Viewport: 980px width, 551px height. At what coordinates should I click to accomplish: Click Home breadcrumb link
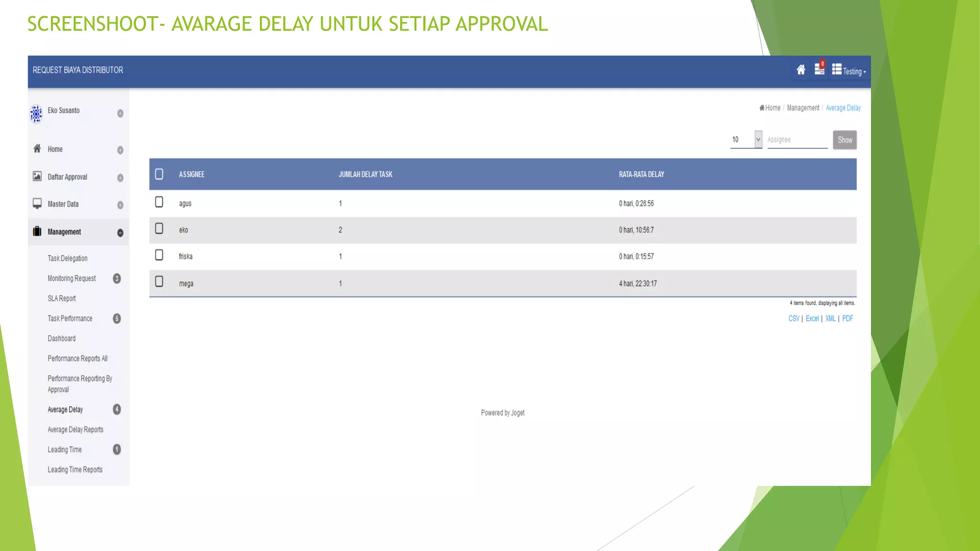pos(770,108)
